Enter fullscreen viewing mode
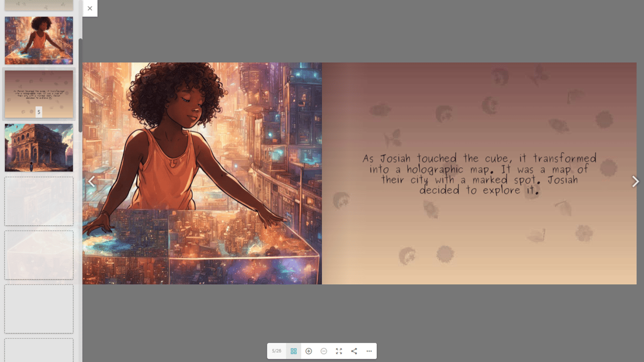The height and width of the screenshot is (362, 644). click(339, 351)
